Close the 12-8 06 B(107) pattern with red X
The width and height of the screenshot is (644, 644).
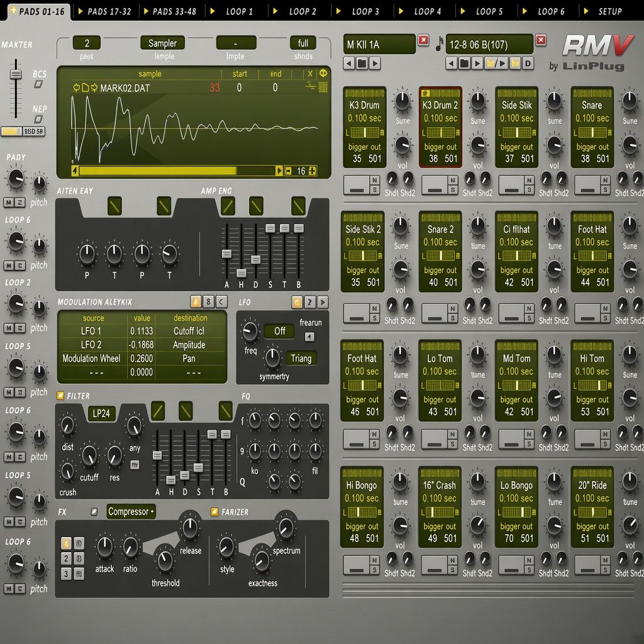541,40
